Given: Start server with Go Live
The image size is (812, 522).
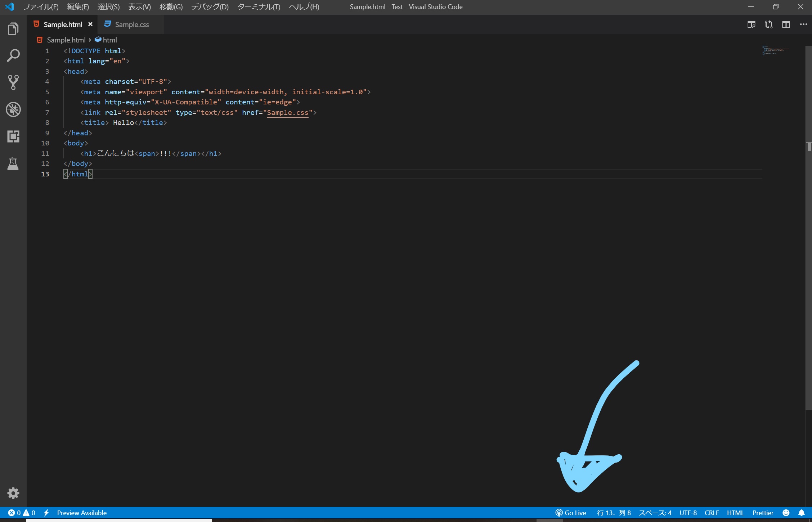Looking at the screenshot, I should tap(571, 513).
